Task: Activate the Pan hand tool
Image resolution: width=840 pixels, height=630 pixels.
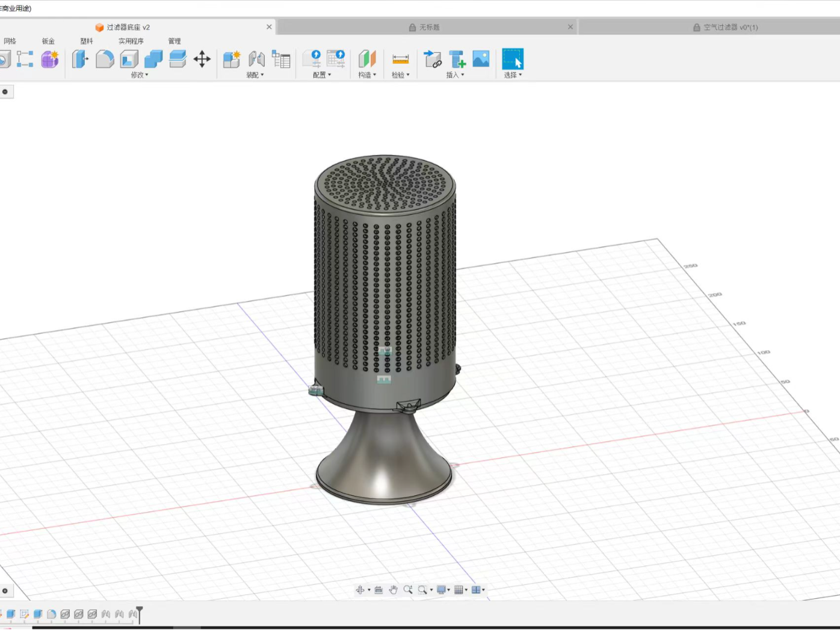Action: click(x=393, y=590)
